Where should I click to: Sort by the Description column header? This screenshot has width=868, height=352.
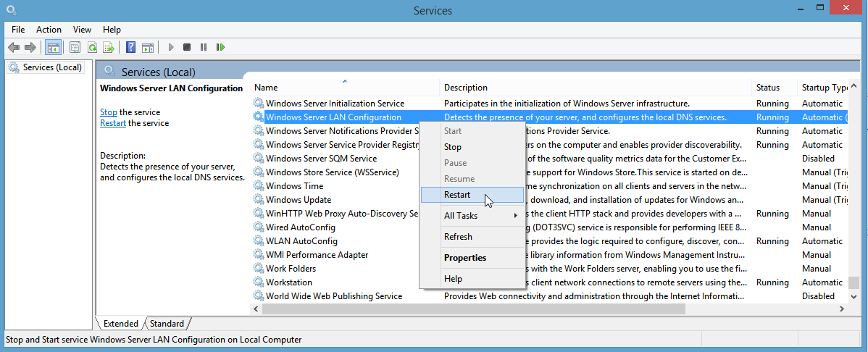[x=596, y=88]
